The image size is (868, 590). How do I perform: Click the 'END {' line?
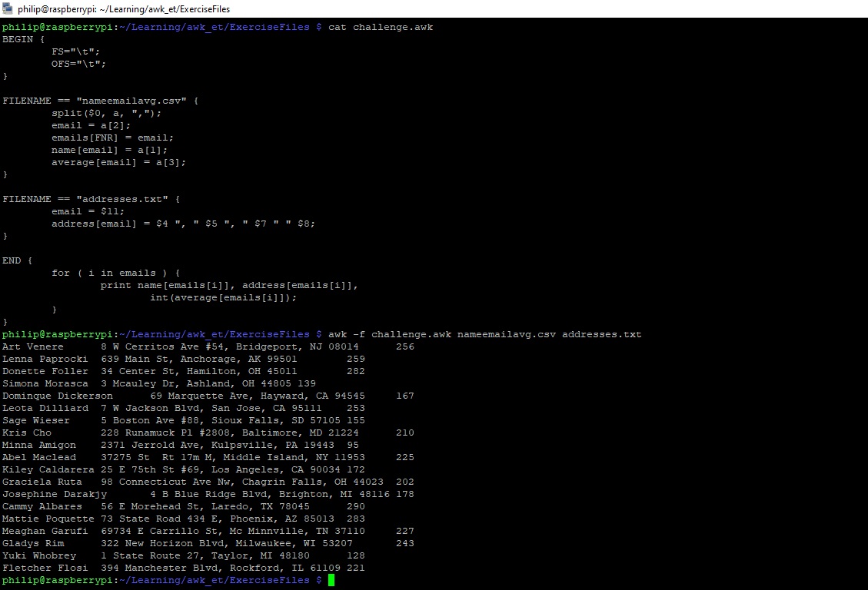click(x=17, y=260)
